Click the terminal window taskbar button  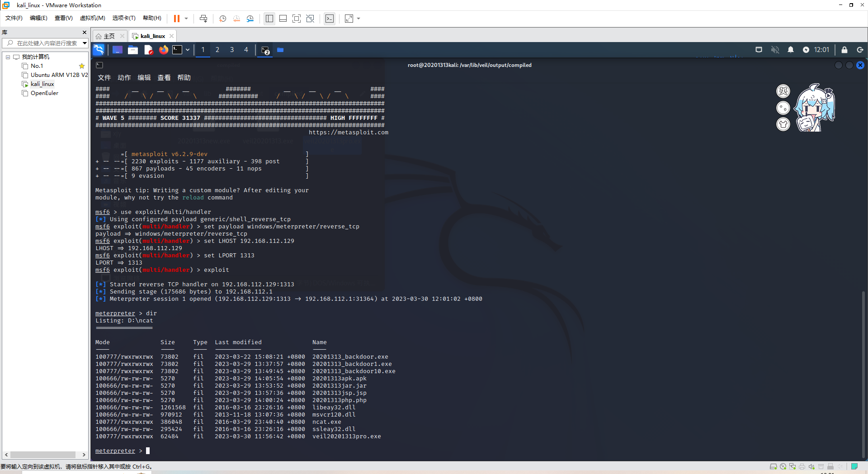265,50
